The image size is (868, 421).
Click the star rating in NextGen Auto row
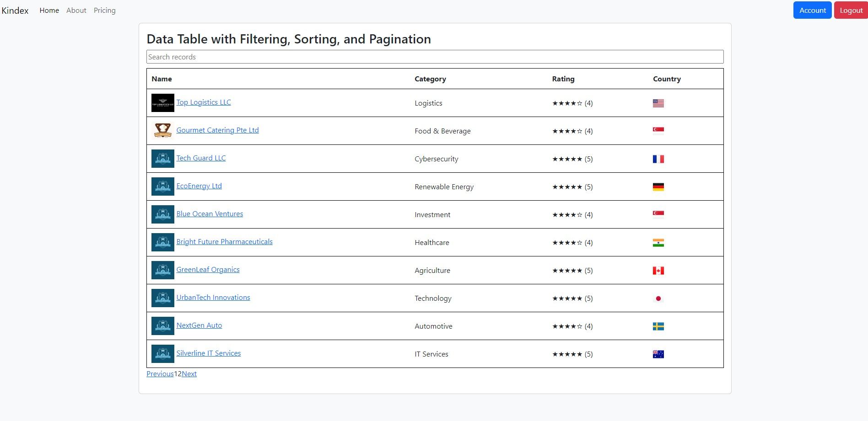pyautogui.click(x=572, y=326)
